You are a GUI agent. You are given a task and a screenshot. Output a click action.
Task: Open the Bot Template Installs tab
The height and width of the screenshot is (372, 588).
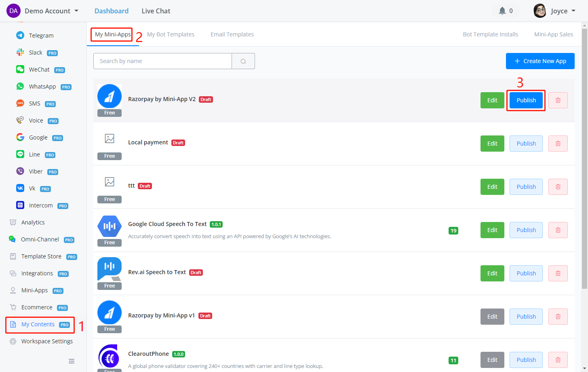[490, 34]
